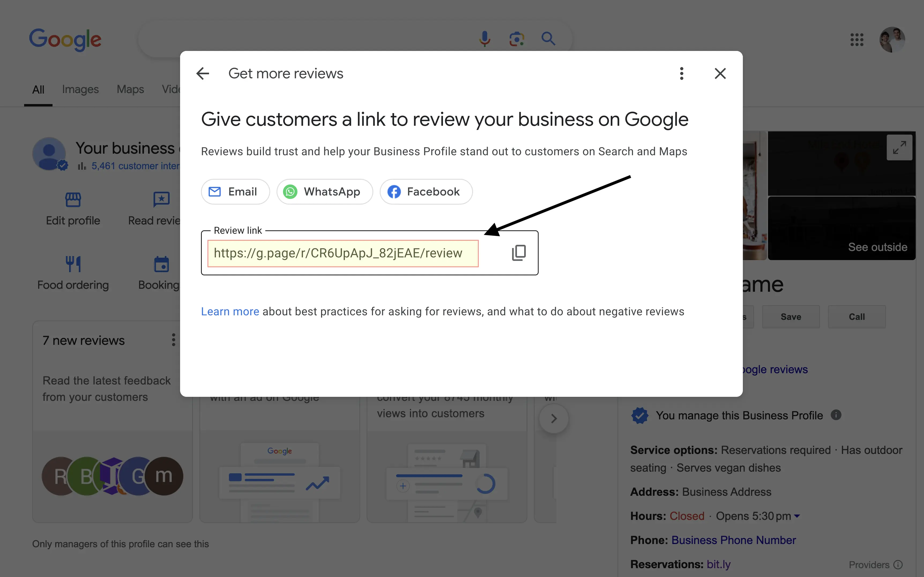The width and height of the screenshot is (924, 577).
Task: Open options on 7 new reviews card
Action: click(x=173, y=340)
